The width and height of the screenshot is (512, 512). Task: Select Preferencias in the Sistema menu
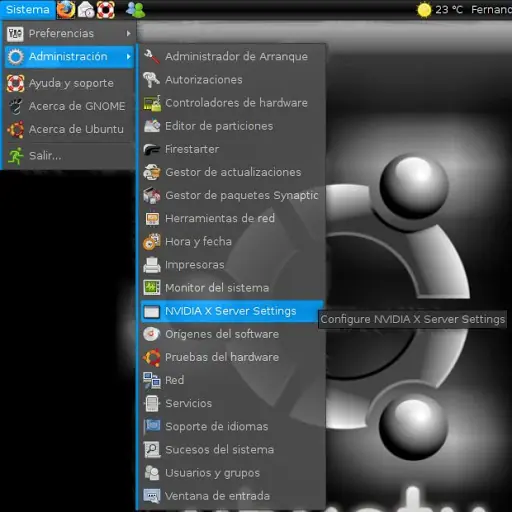pyautogui.click(x=69, y=34)
